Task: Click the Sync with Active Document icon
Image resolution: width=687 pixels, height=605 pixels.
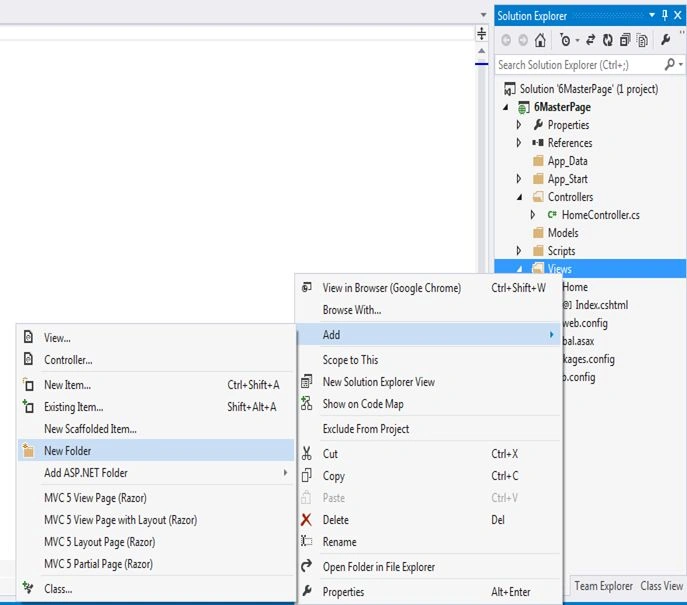Action: (591, 40)
